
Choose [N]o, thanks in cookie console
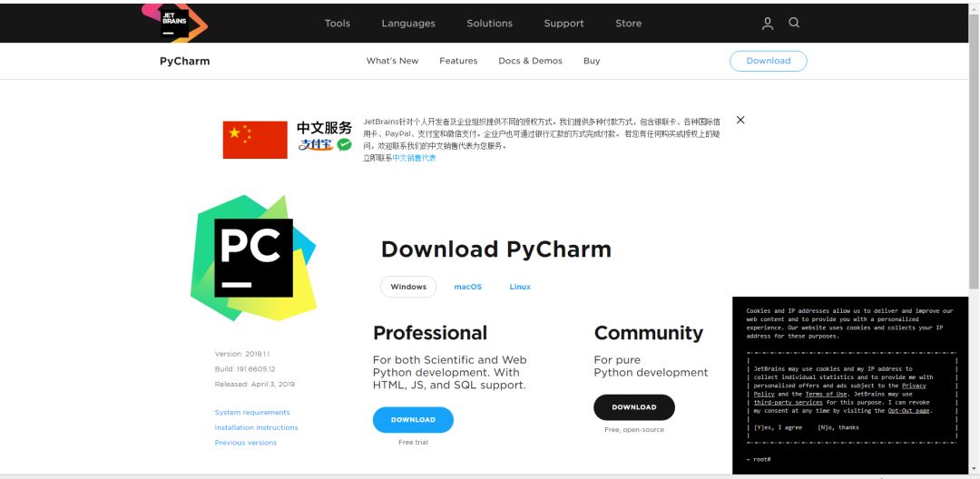pyautogui.click(x=838, y=428)
